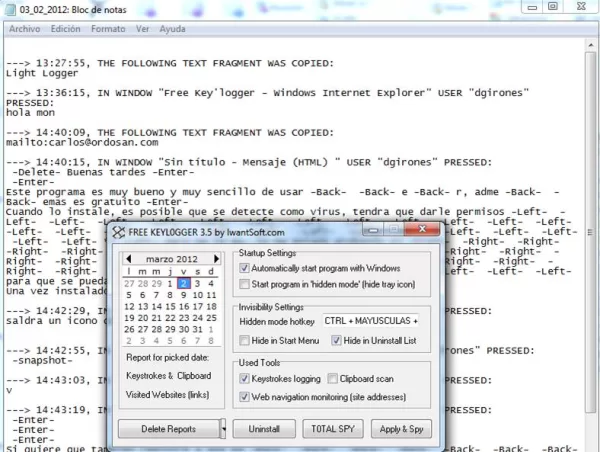Open the Ver menu

pyautogui.click(x=142, y=29)
